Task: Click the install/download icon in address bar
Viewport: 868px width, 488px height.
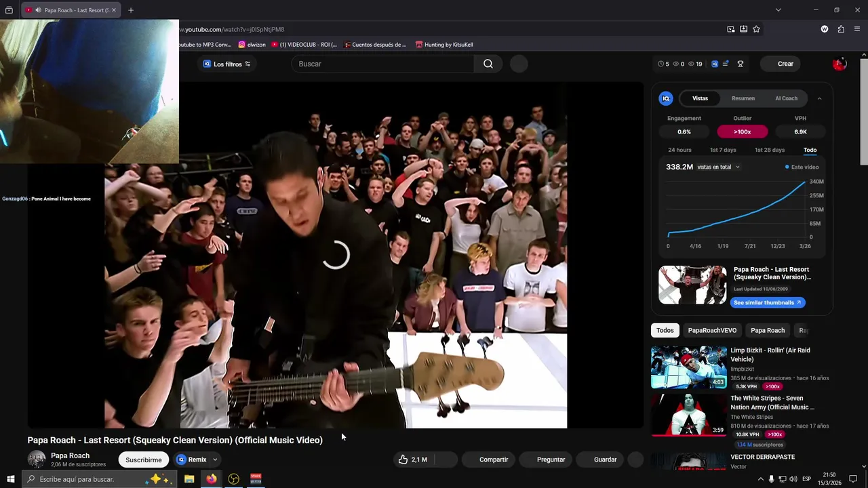Action: [x=743, y=29]
